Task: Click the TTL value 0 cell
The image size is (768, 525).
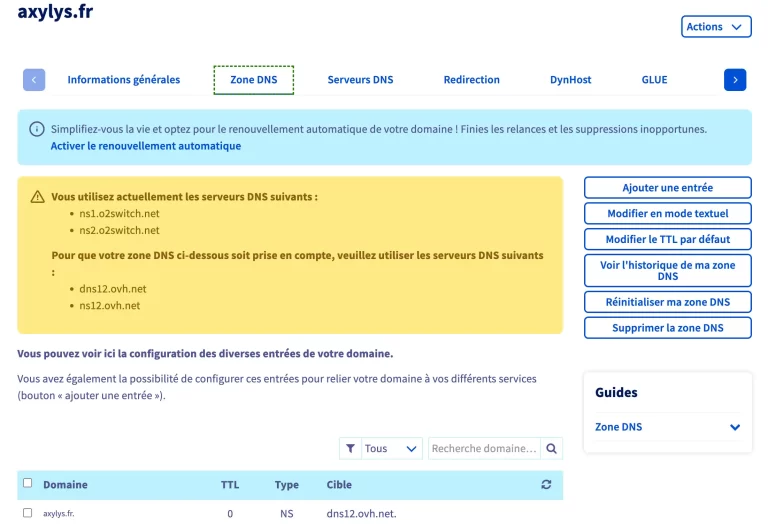Action: point(230,514)
